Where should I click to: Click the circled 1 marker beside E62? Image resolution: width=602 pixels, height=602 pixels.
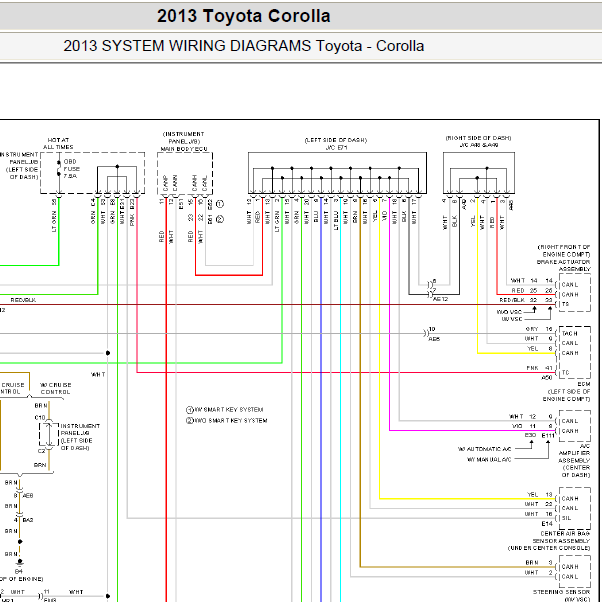point(220,204)
